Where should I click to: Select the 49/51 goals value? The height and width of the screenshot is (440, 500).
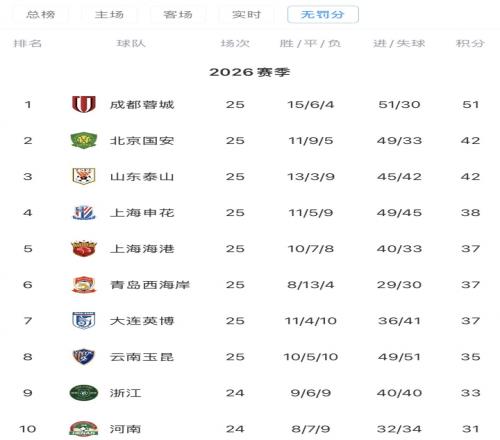tap(399, 357)
